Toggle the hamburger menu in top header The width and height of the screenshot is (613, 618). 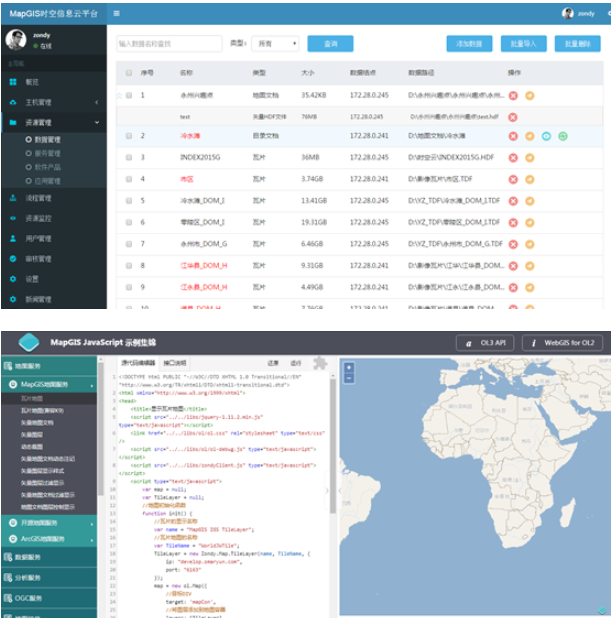tap(116, 13)
